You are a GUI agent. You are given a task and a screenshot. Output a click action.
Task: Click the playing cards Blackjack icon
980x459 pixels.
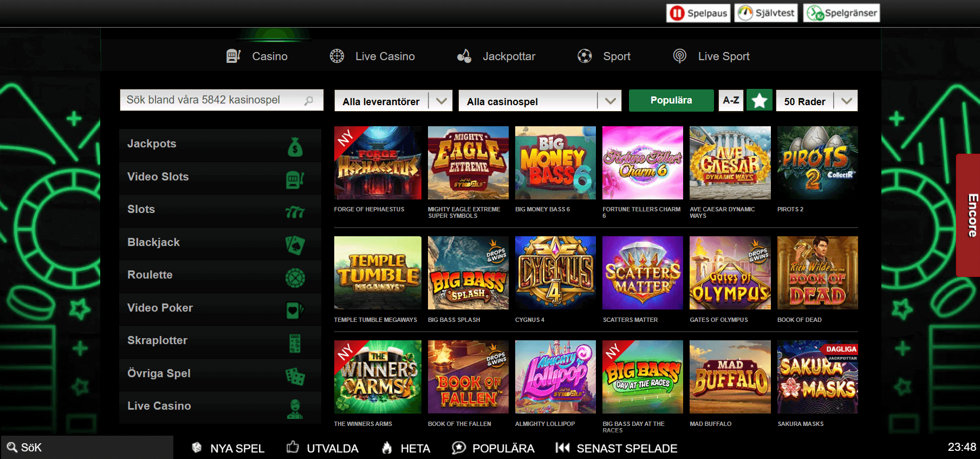point(295,245)
